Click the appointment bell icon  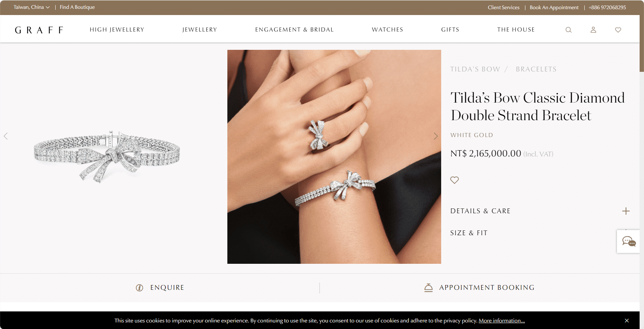coord(428,288)
